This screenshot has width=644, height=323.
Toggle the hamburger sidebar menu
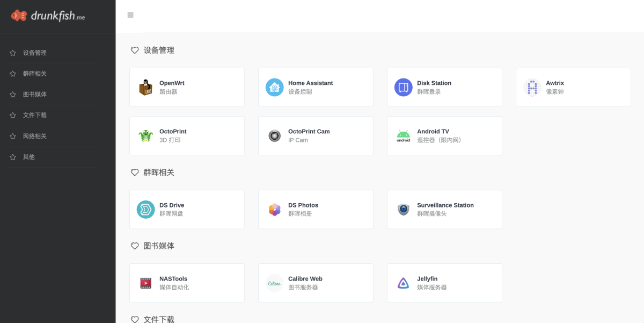(130, 15)
